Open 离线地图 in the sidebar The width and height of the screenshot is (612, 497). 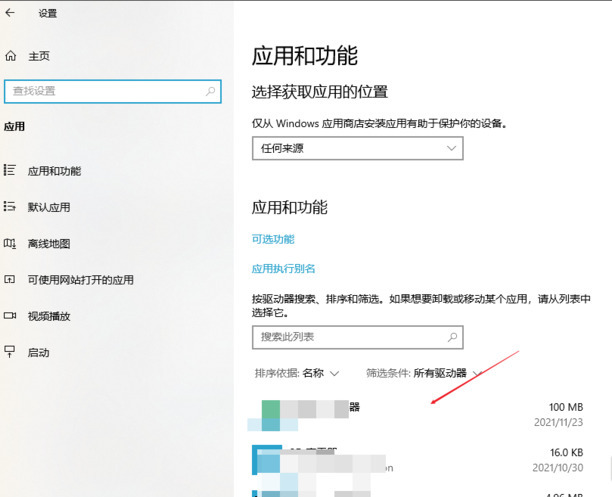point(49,244)
